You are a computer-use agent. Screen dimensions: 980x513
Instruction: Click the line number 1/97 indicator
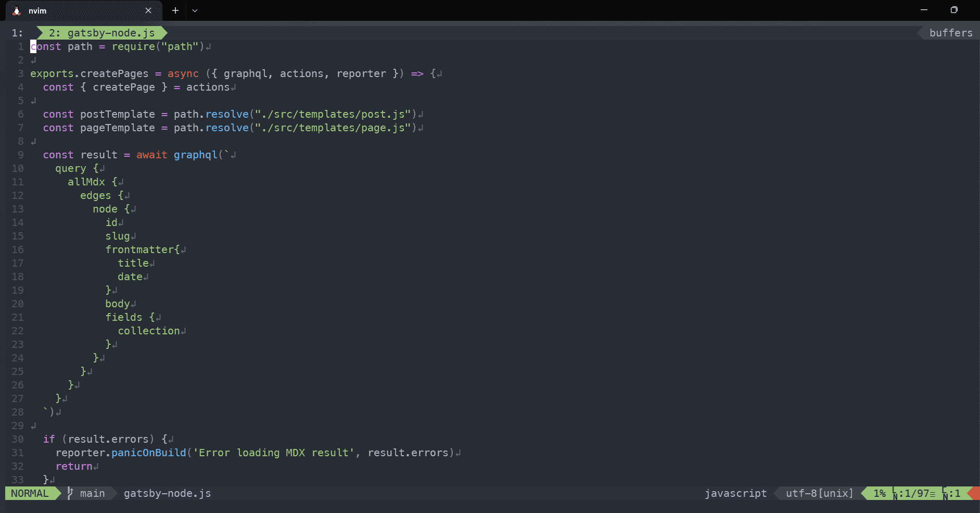(x=916, y=493)
